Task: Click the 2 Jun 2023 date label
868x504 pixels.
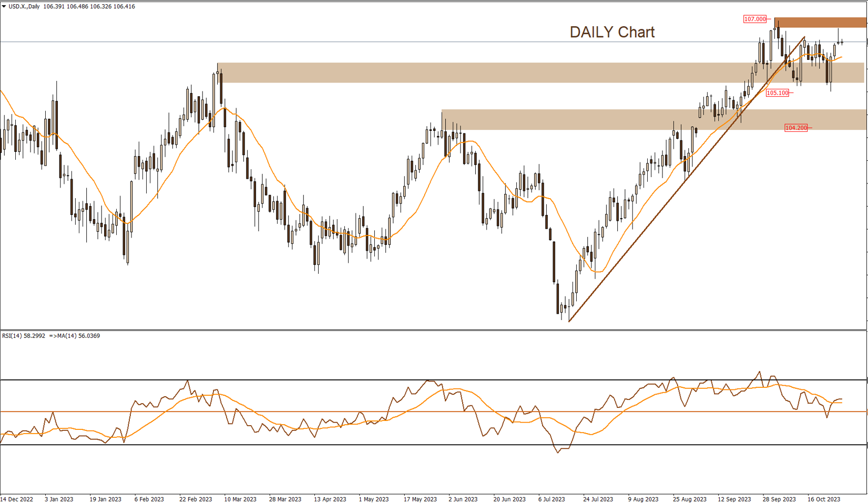Action: 463,499
